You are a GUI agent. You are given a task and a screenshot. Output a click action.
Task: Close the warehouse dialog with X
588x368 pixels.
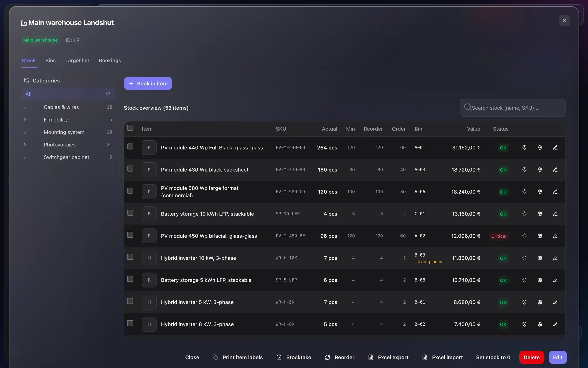(564, 21)
